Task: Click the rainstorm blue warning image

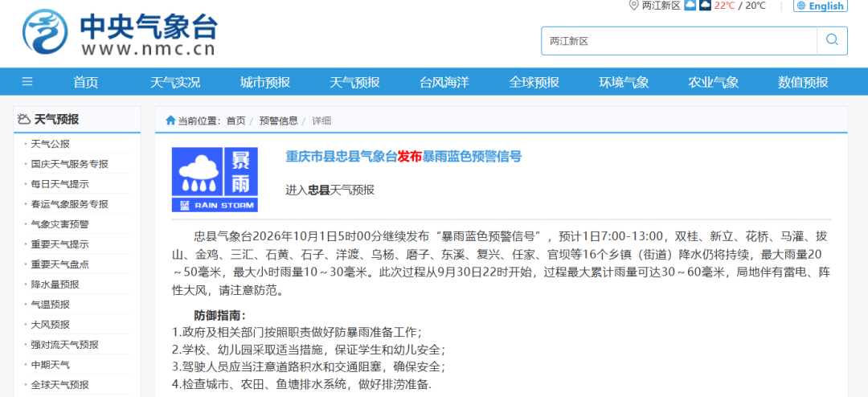Action: [215, 179]
